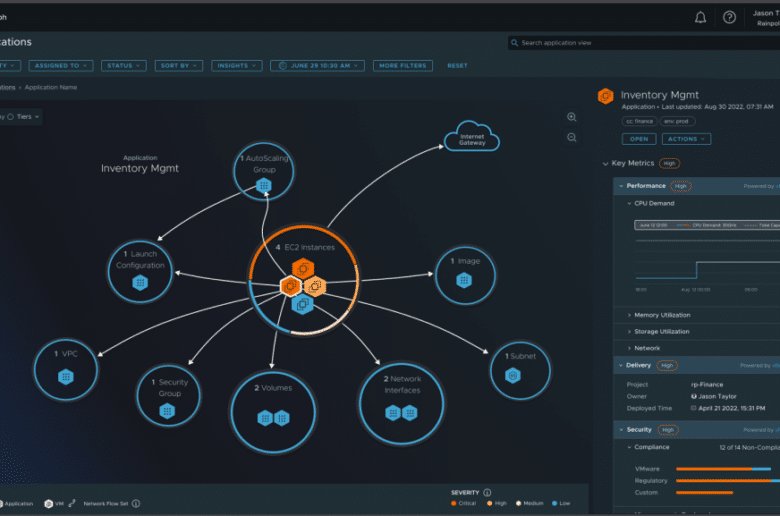Click the env: prod tag
This screenshot has height=516, width=780.
(x=677, y=121)
